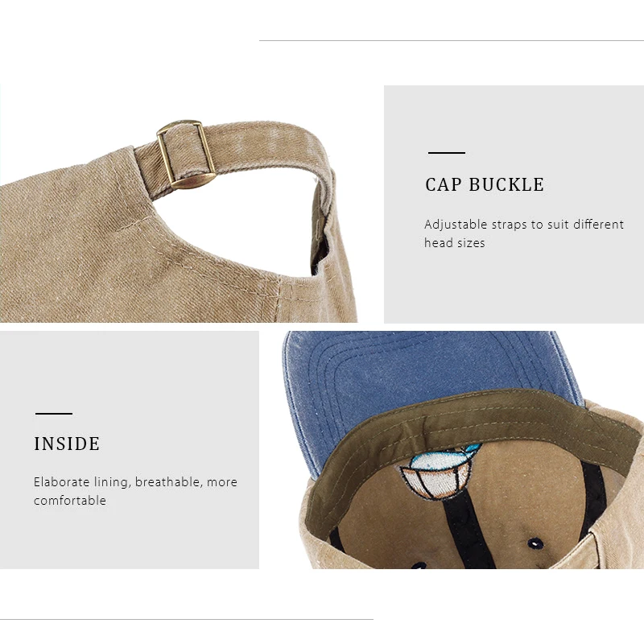644x644 pixels.
Task: Click the 'Adjustable straps to suit different' text
Action: 524,225
